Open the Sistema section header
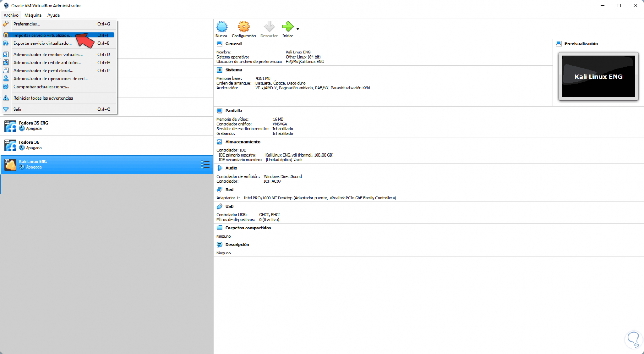Viewport: 644px width, 354px height. tap(234, 70)
